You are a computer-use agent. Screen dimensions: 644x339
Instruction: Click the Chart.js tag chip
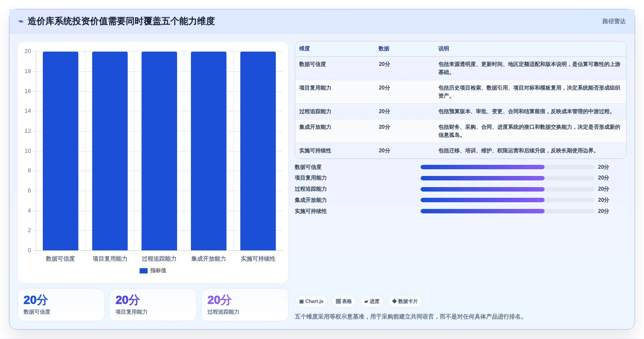coord(311,302)
